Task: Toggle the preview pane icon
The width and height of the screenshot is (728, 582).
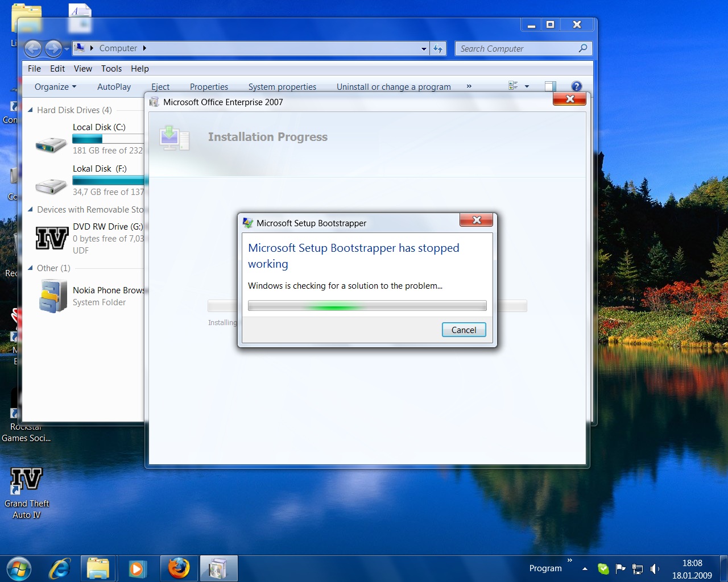Action: click(x=550, y=86)
